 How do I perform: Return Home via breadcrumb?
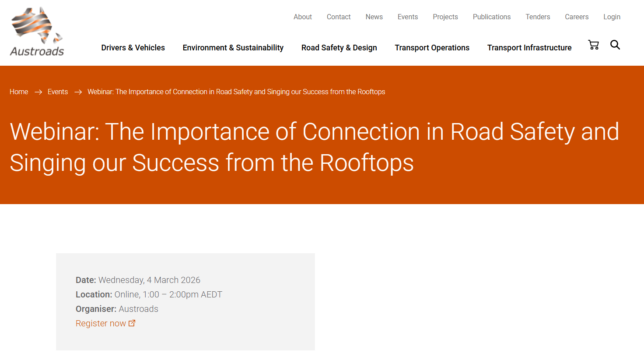[19, 92]
